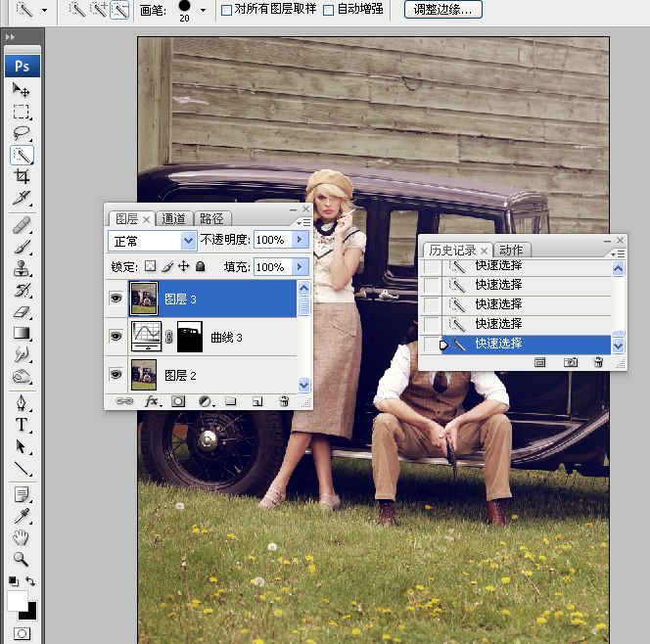Delete layer with Layers trash icon
The height and width of the screenshot is (644, 650).
pyautogui.click(x=284, y=401)
